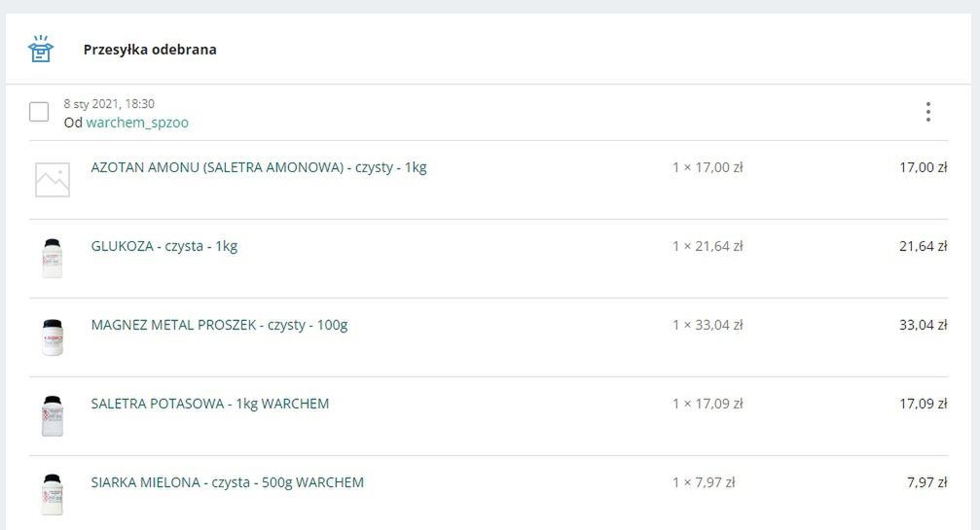
Task: Open SIARKA MIELONA - czysta - 500g link
Action: [x=227, y=482]
